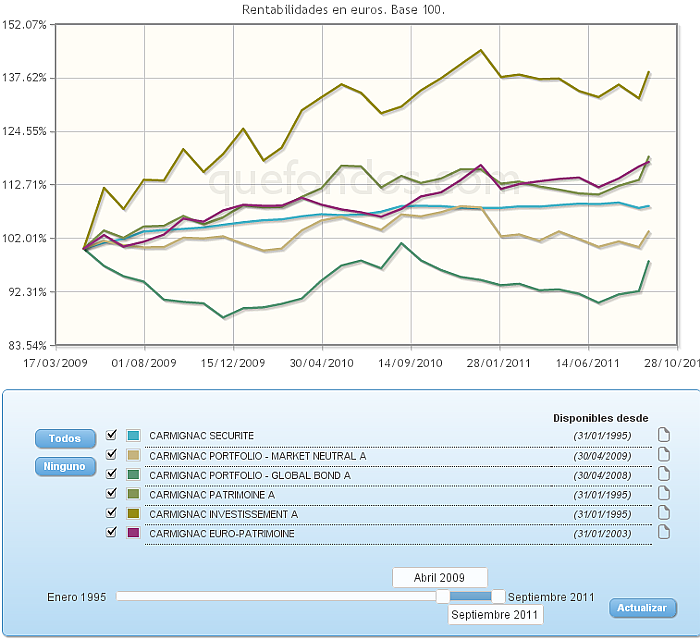The height and width of the screenshot is (639, 700).
Task: Click the 112.71% y-axis label
Action: tap(24, 185)
